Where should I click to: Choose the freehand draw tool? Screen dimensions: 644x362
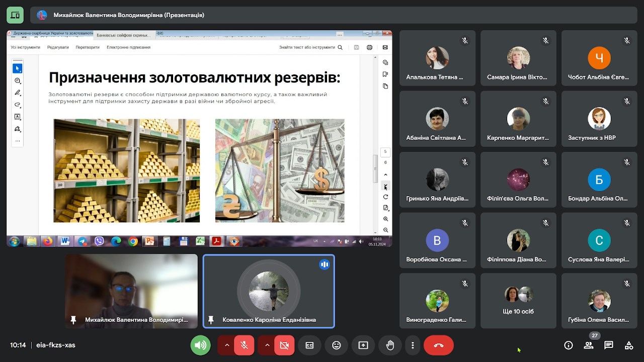18,105
